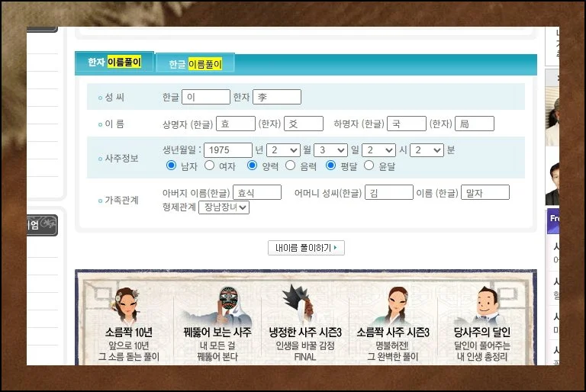586x392 pixels.
Task: Click the surname 한자 input field
Action: (x=276, y=97)
